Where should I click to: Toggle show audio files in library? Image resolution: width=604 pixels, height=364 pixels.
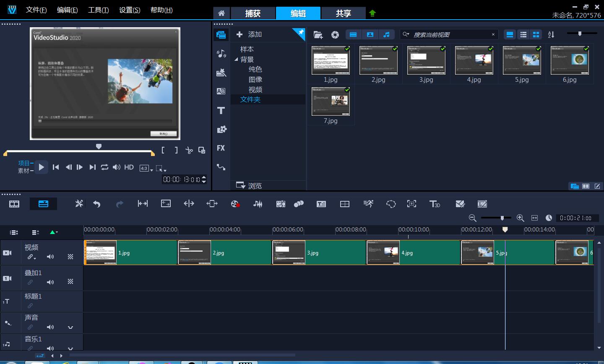click(x=386, y=35)
